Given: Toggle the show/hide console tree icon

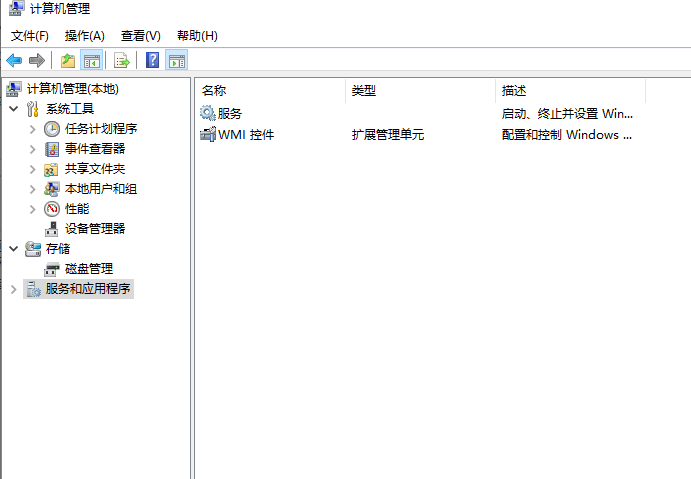Looking at the screenshot, I should (91, 61).
